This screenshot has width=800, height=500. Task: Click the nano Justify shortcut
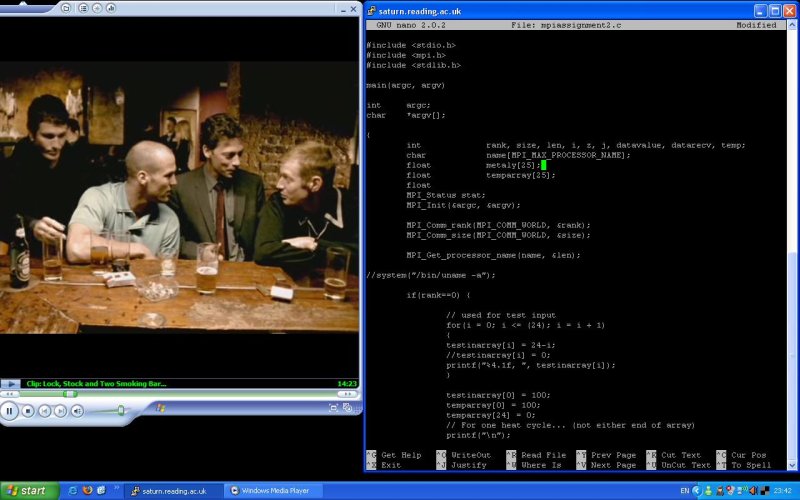pyautogui.click(x=468, y=465)
